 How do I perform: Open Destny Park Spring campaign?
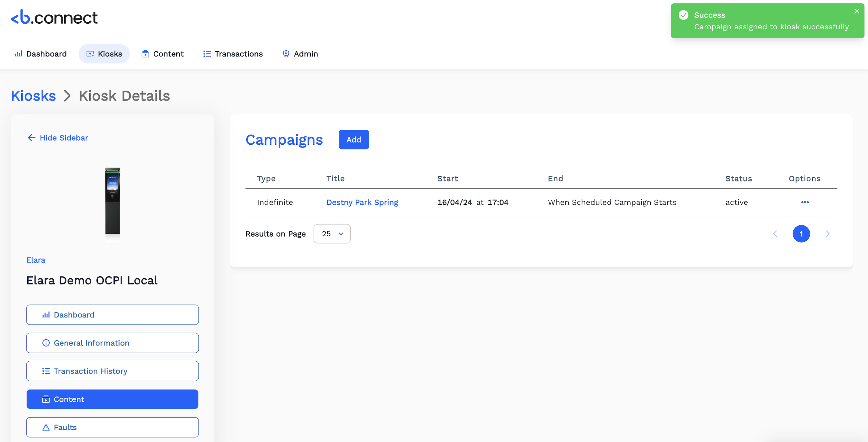(x=362, y=202)
